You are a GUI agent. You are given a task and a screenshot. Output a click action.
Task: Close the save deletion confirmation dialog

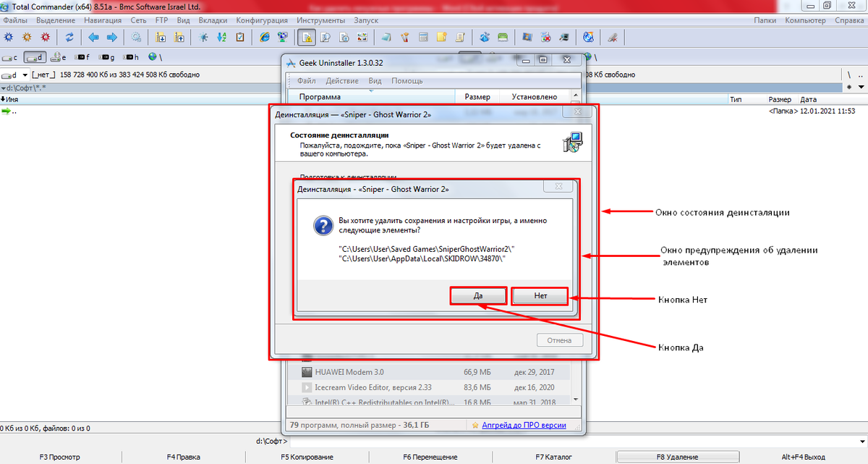[x=558, y=187]
